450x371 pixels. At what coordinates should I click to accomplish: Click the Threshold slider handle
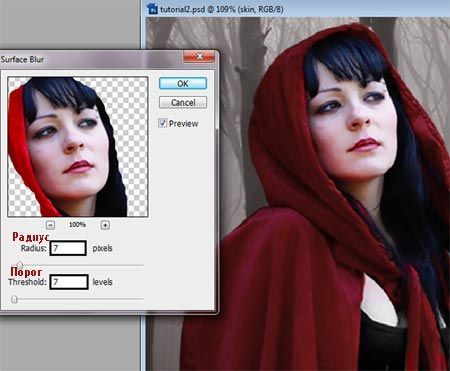tap(14, 299)
